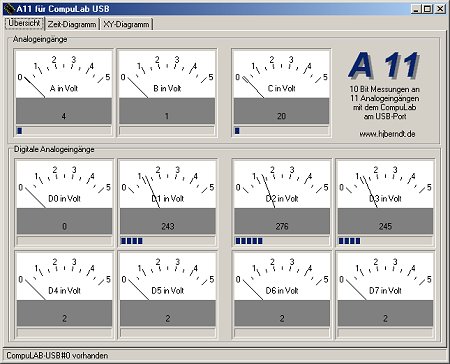Click the 'D2 in Volt' meter dial
Screen dimensions: 450x364
coord(282,185)
